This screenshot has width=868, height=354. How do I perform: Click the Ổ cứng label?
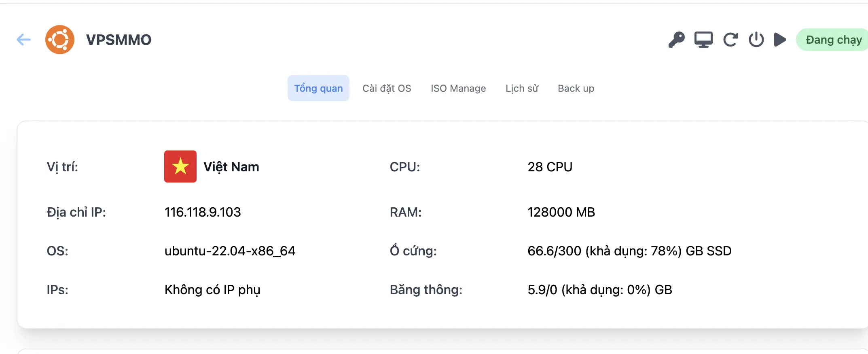413,251
